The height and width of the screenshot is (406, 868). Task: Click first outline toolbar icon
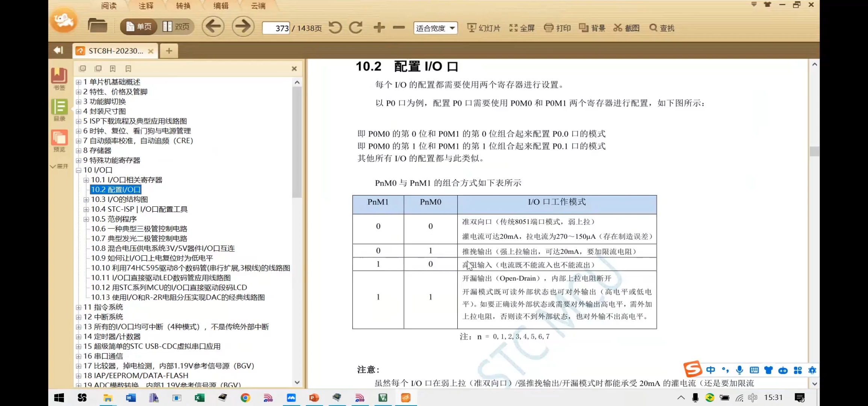(x=82, y=68)
